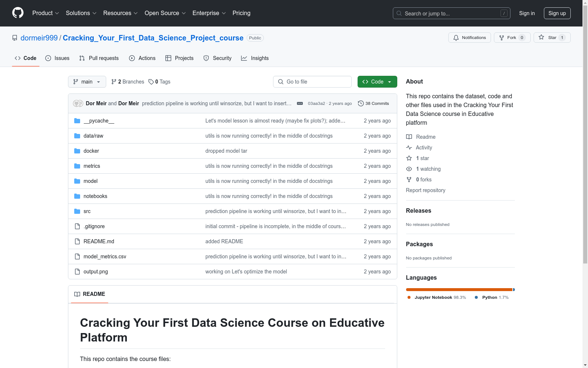Viewport: 588px width, 368px height.
Task: Select the README tab
Action: (x=90, y=294)
